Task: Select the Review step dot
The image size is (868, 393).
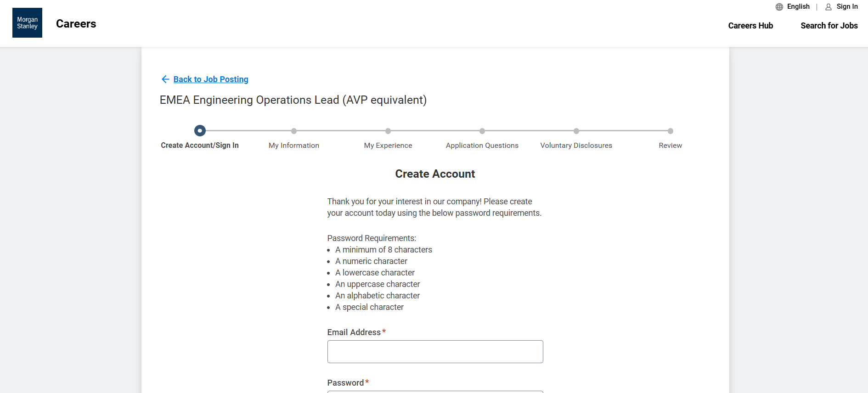Action: point(671,131)
